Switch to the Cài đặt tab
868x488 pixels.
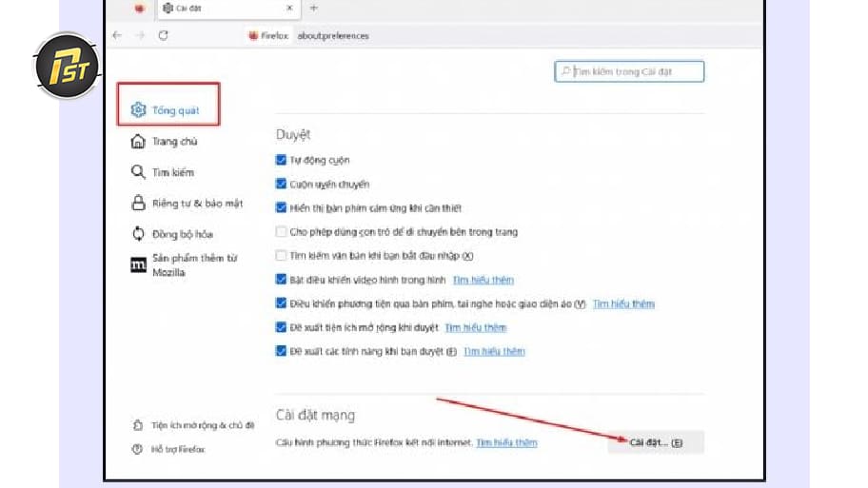[228, 9]
